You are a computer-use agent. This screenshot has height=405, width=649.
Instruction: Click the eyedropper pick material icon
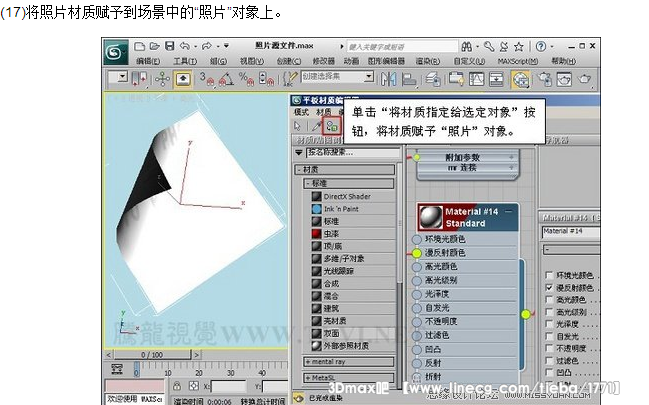pos(317,126)
